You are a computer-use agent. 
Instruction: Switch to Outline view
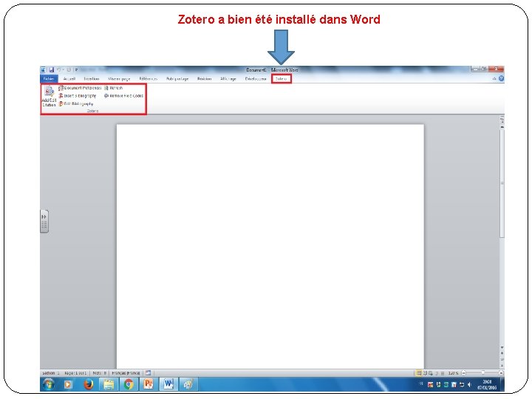pos(437,373)
